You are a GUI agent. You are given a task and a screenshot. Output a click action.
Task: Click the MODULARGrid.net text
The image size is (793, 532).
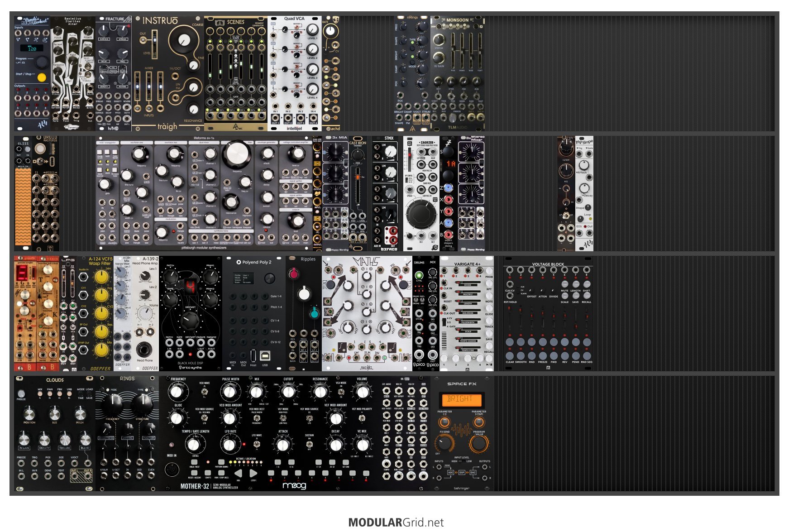(396, 522)
